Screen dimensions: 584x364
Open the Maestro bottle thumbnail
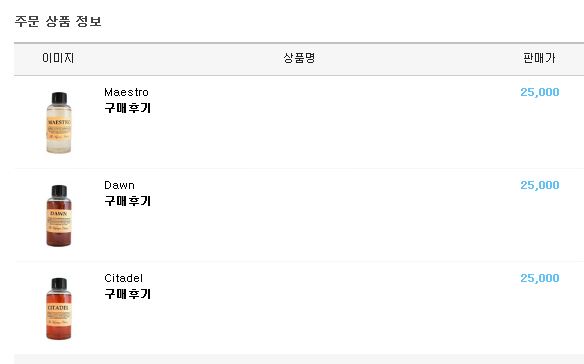tap(58, 122)
